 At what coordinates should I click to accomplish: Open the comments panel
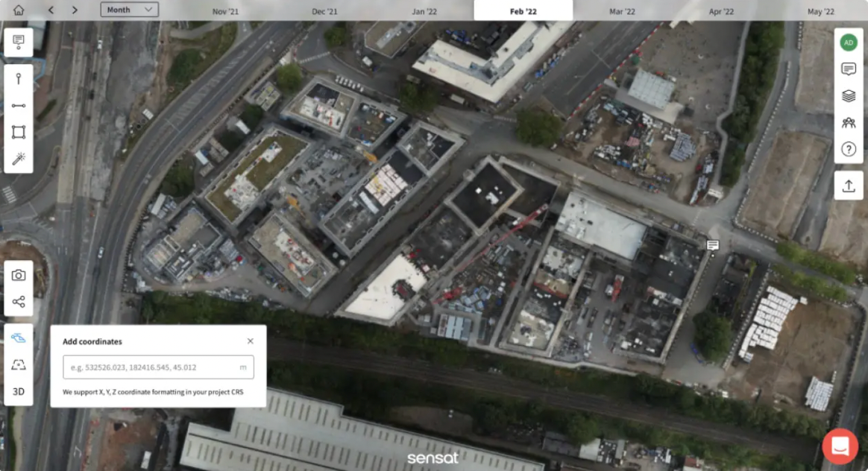pos(848,69)
